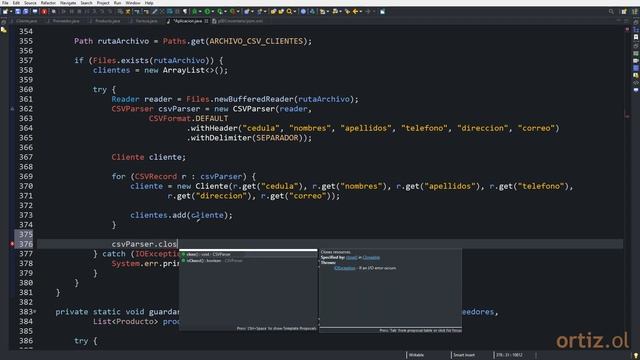Expand the Coverage dropdown arrow
This screenshot has width=640, height=360.
[225, 11]
